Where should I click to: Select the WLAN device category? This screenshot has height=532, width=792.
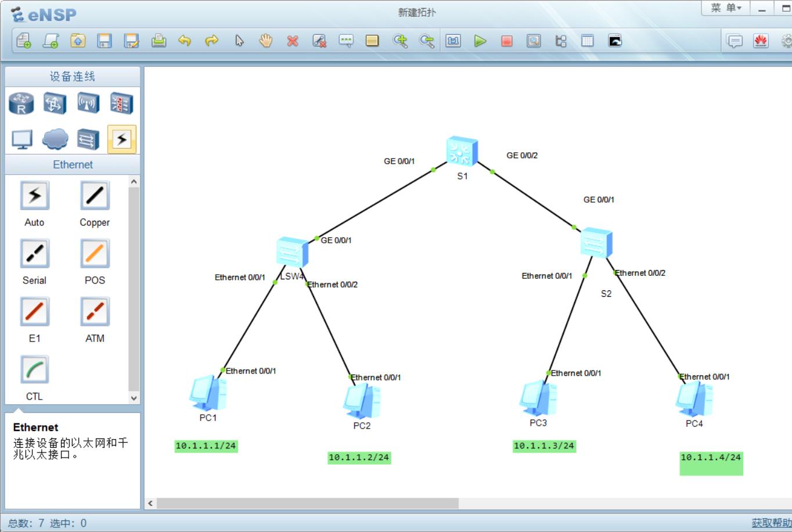(x=88, y=103)
